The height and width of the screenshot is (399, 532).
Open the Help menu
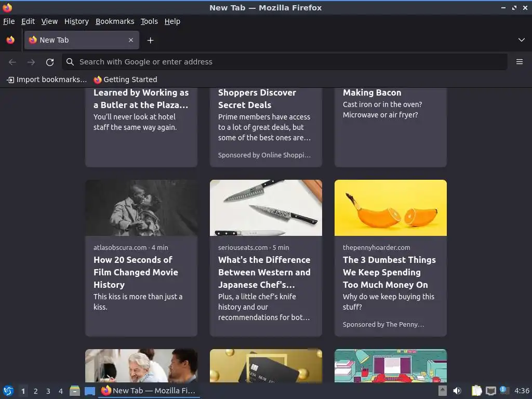[x=172, y=21]
